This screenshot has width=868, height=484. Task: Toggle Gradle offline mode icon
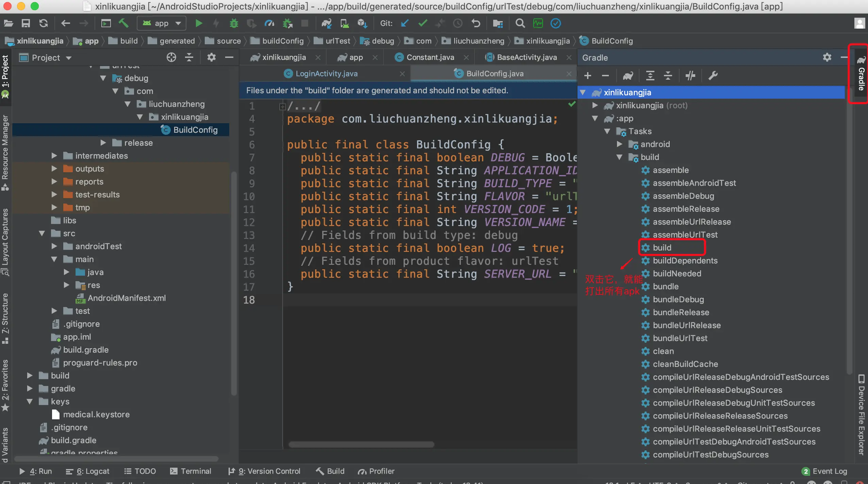click(x=690, y=76)
